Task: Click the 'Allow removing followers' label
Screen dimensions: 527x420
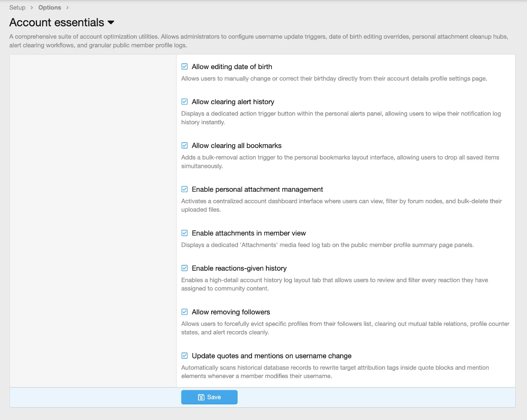Action: click(231, 312)
